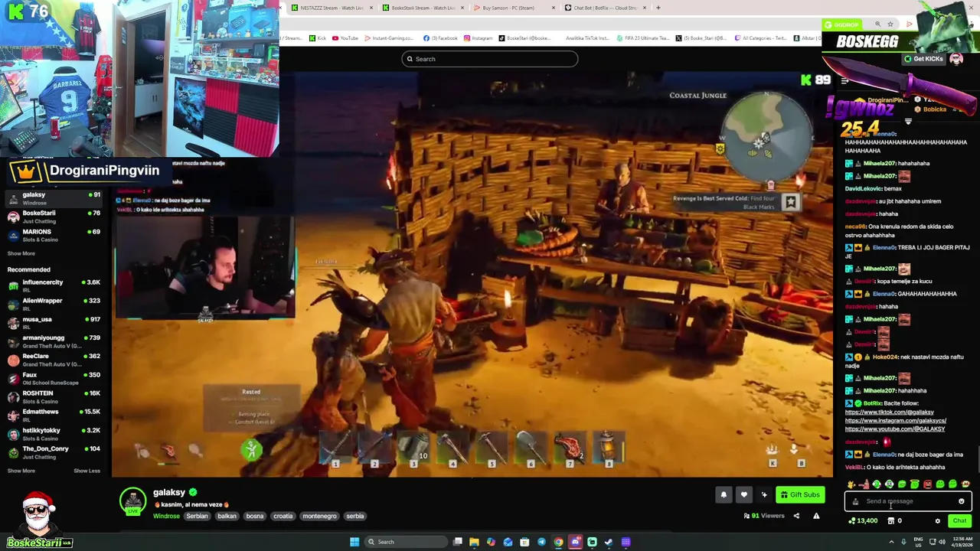Click the red angry face emote

click(927, 484)
